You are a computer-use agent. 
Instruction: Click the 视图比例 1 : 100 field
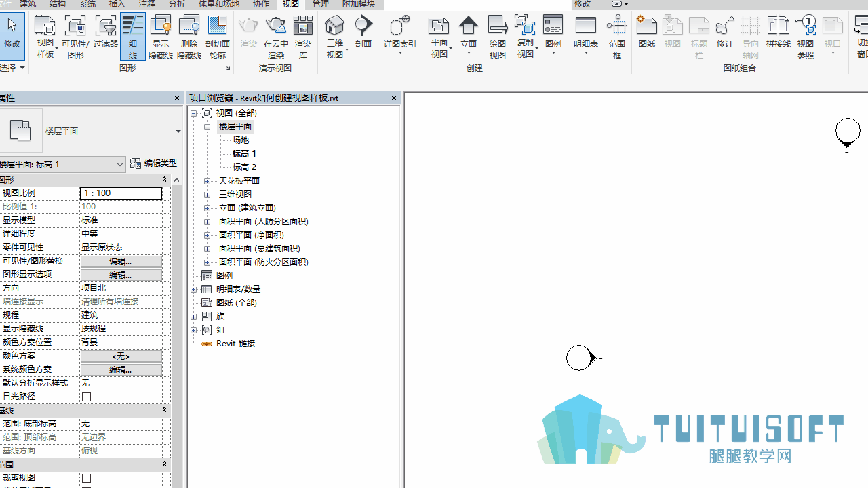[121, 193]
